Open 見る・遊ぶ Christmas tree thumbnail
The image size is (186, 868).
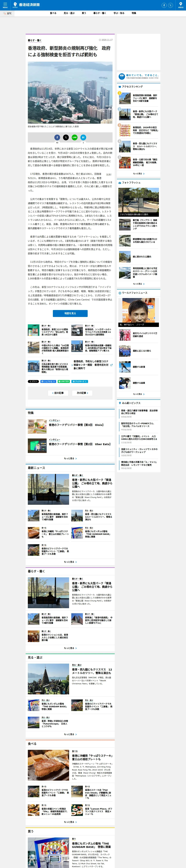[48, 679]
